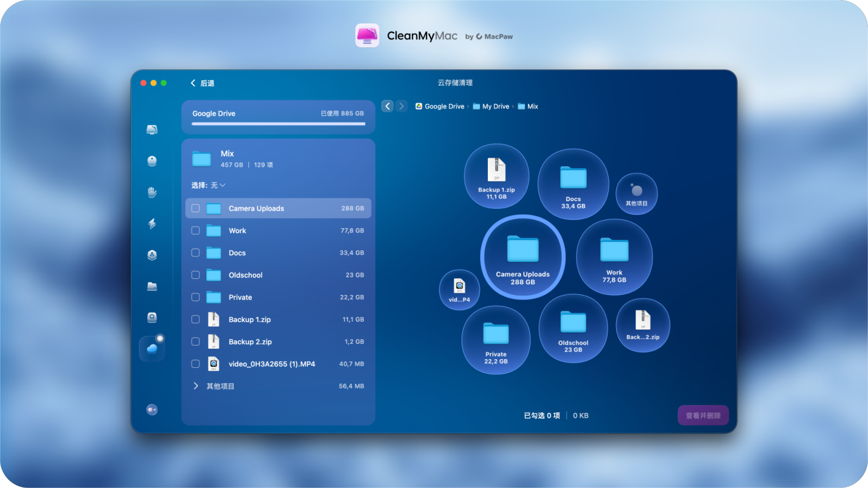Click the video_0H3A2655 (1).MP4 file name
This screenshot has height=488, width=868.
272,364
